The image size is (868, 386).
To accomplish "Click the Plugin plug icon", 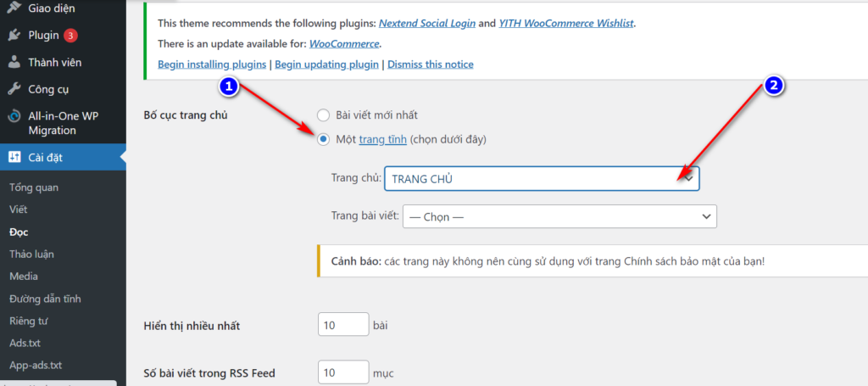I will point(14,36).
